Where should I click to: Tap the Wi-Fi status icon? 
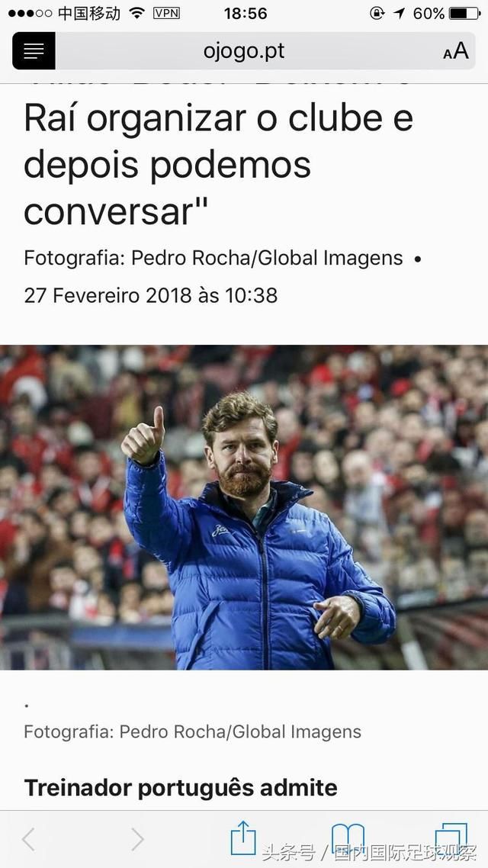coord(136,13)
